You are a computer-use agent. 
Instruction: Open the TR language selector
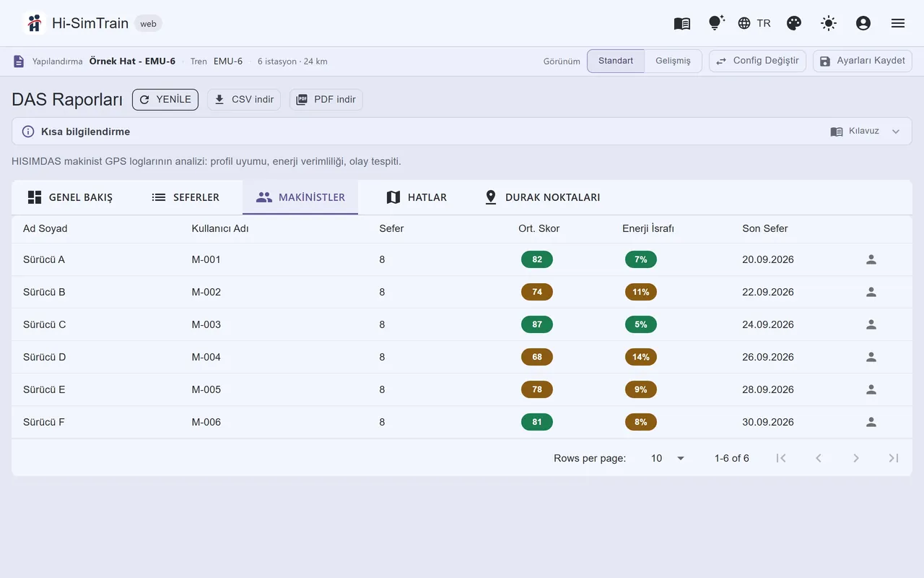[754, 23]
